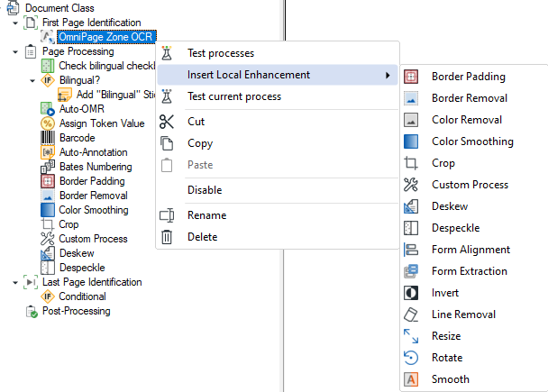Image resolution: width=548 pixels, height=392 pixels.
Task: Click the Crop icon in submenu
Action: pyautogui.click(x=411, y=163)
